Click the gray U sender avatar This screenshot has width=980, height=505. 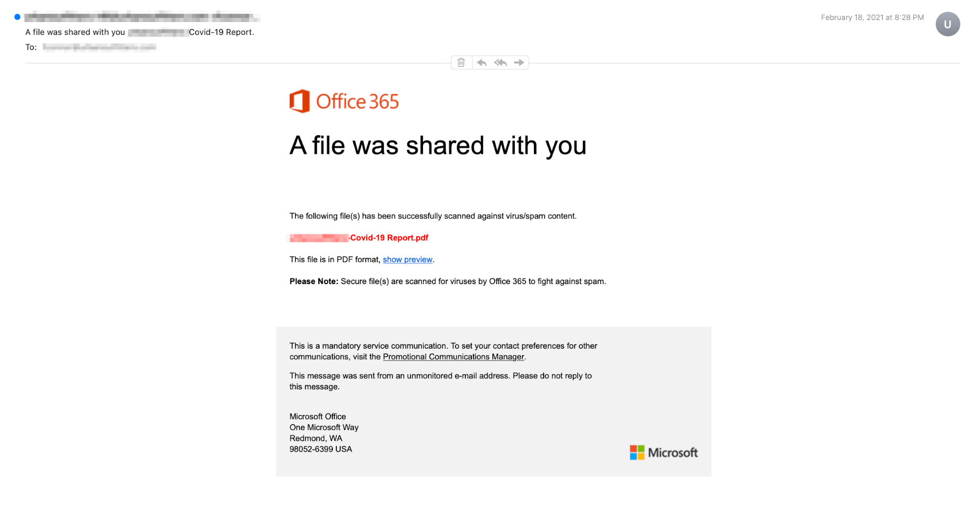click(947, 24)
